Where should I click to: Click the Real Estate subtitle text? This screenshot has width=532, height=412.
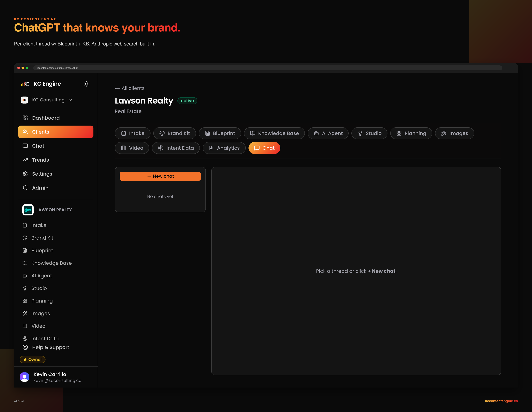(128, 111)
